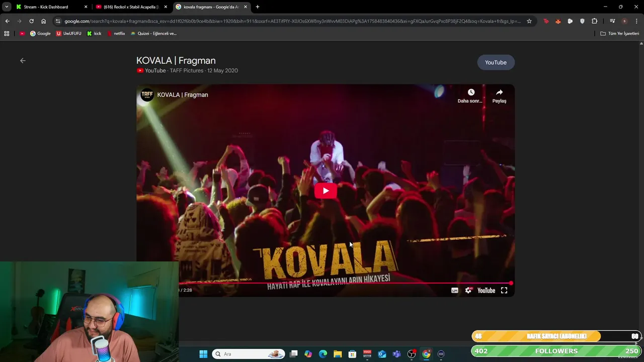This screenshot has height=362, width=644.
Task: Go to the browser home page
Action: (x=43, y=21)
